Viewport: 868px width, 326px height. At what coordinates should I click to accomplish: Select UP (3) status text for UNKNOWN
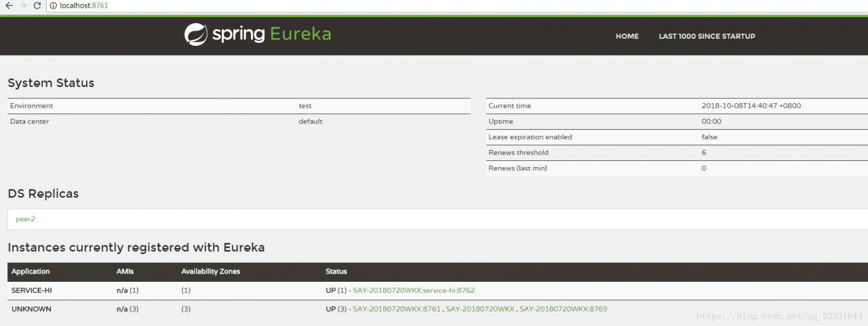click(336, 309)
